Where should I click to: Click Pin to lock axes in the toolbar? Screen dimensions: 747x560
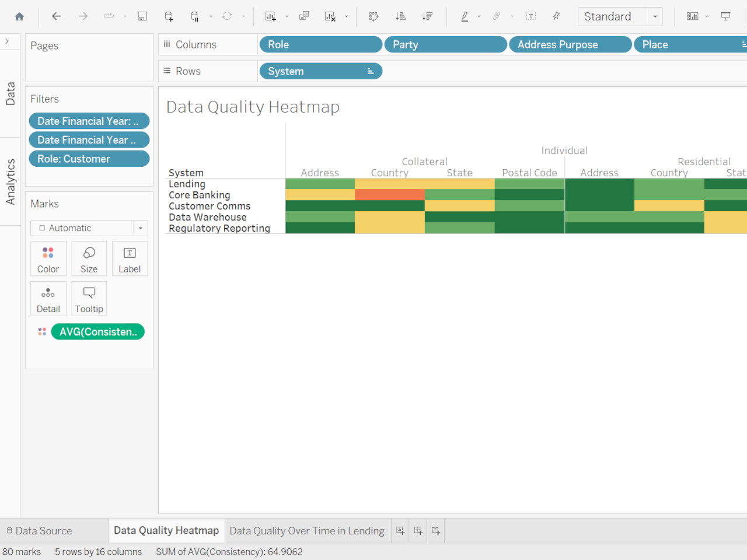[x=556, y=16]
